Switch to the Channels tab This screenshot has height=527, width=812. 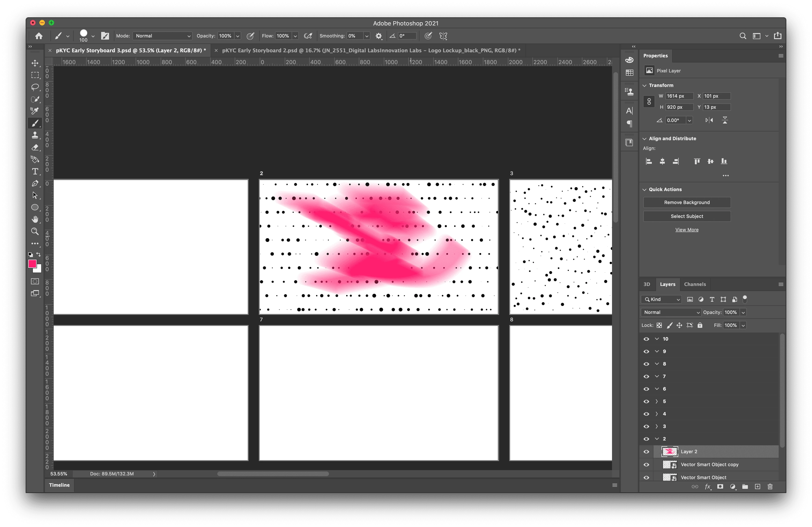(695, 284)
